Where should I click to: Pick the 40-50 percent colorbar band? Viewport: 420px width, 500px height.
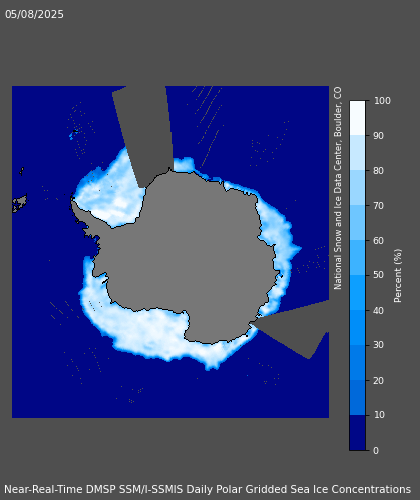pos(357,293)
